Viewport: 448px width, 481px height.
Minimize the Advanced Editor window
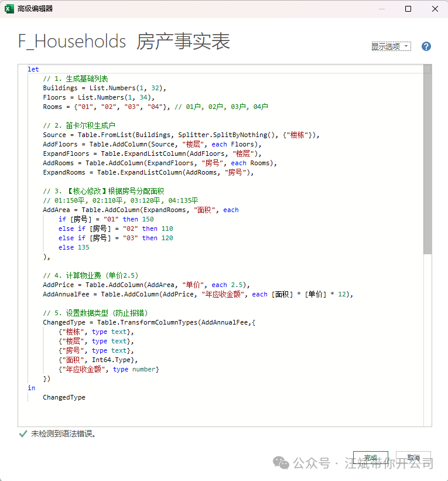pos(381,8)
